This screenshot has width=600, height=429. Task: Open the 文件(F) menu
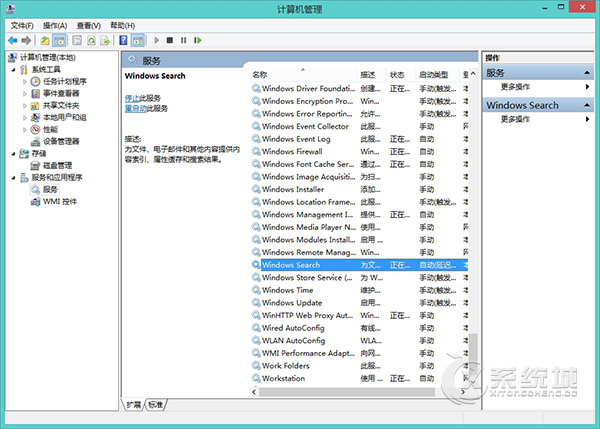pyautogui.click(x=22, y=26)
